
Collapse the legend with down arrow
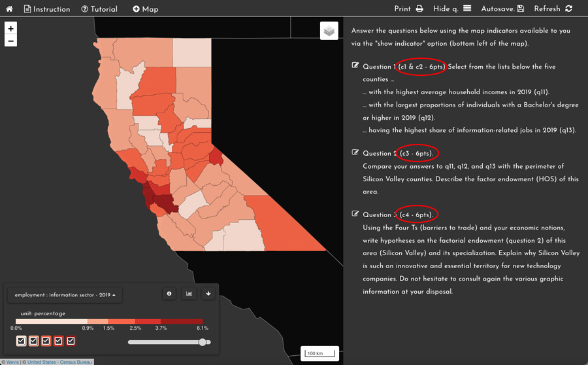[x=208, y=294]
